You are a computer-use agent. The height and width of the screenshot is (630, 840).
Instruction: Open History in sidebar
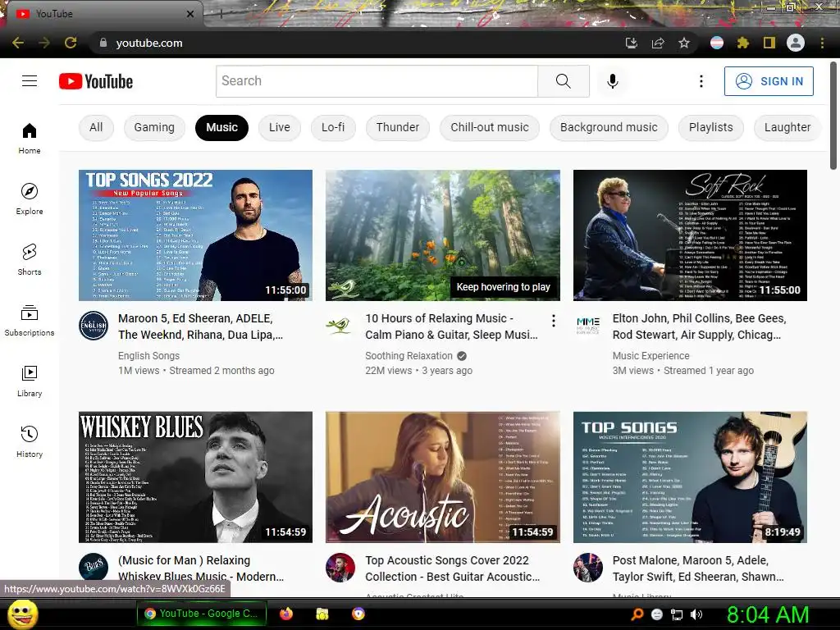[x=30, y=441]
